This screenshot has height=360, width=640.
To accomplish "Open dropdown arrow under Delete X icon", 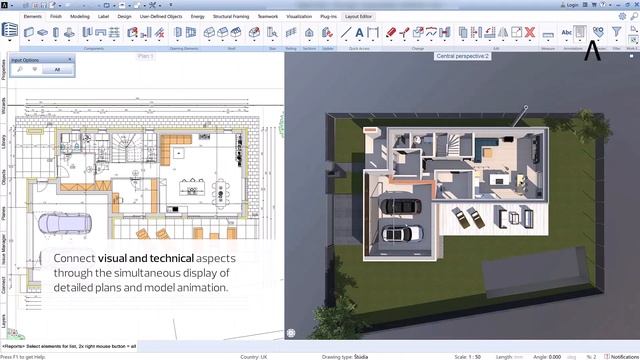I will (530, 41).
